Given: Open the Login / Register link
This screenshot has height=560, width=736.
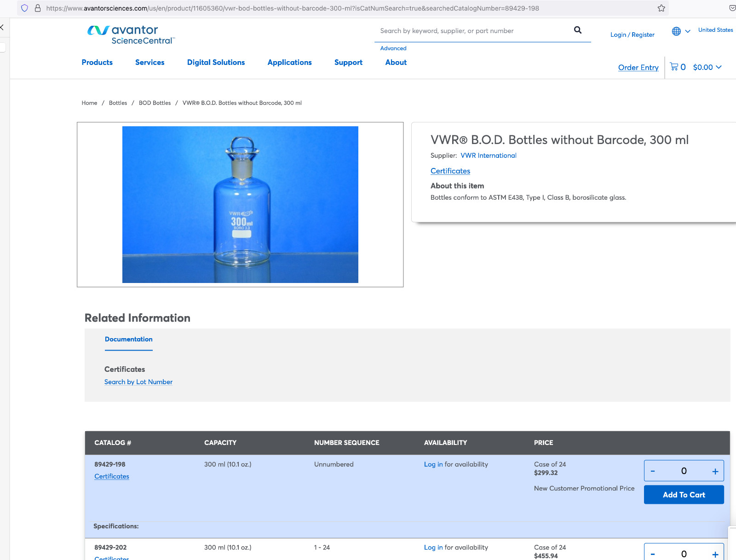Looking at the screenshot, I should click(632, 35).
